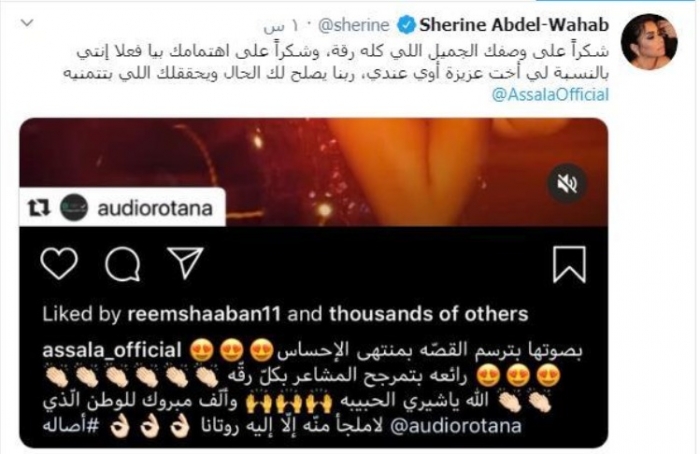Open Sherine's profile avatar picture
Viewport: 700px width, 454px height.
649,42
